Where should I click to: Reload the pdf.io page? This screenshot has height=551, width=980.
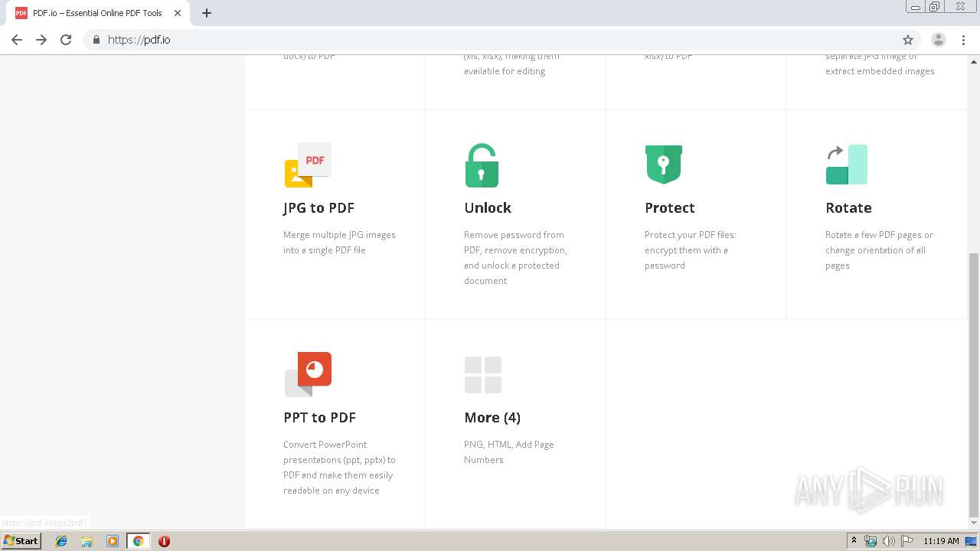(x=66, y=40)
